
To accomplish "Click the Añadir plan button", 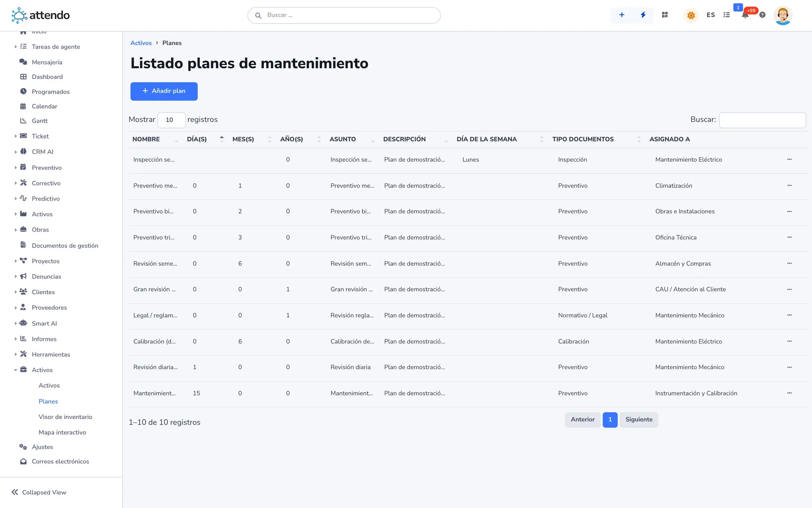I will (164, 91).
